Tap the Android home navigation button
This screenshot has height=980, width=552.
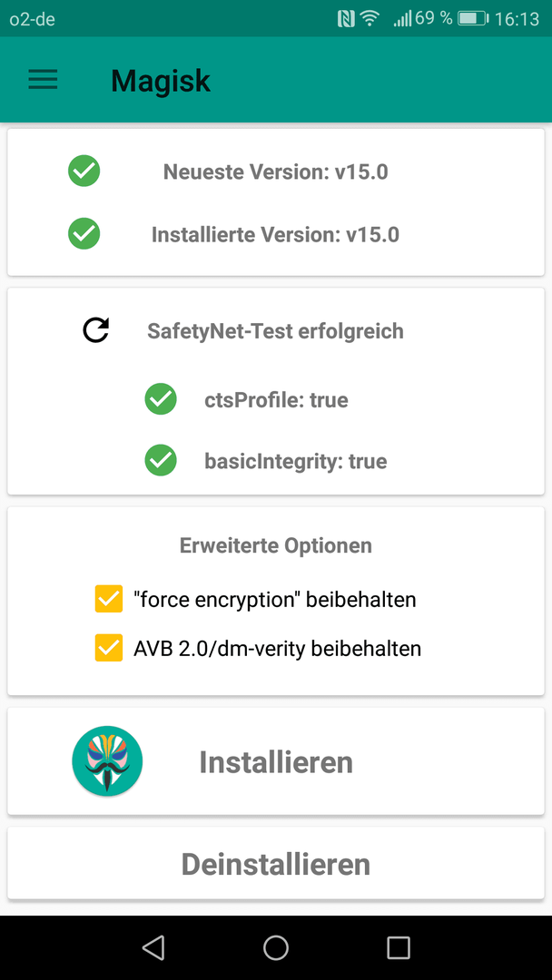[x=276, y=947]
